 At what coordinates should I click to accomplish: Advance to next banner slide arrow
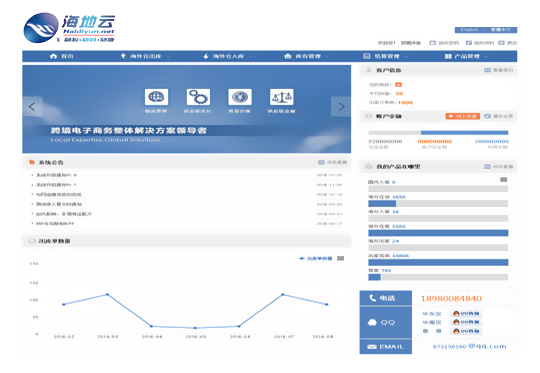click(x=341, y=107)
